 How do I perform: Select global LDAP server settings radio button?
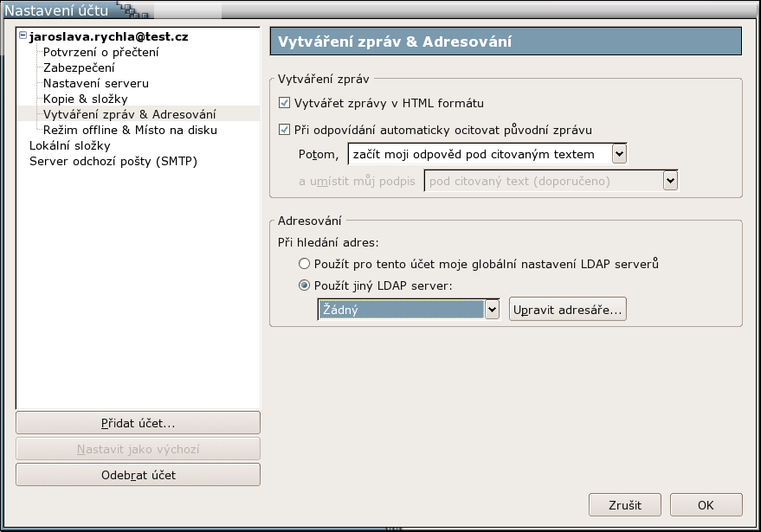click(x=304, y=263)
